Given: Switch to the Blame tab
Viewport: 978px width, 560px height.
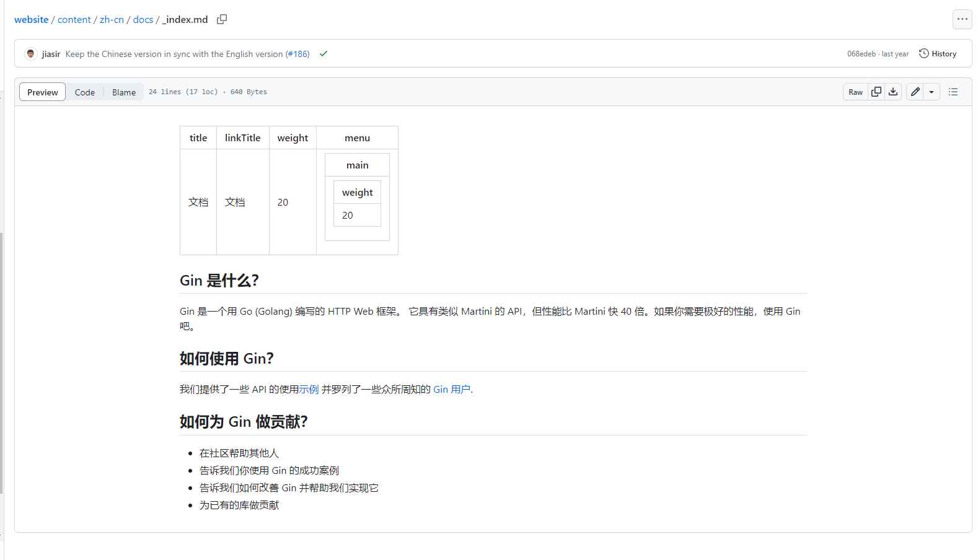Looking at the screenshot, I should pyautogui.click(x=124, y=92).
